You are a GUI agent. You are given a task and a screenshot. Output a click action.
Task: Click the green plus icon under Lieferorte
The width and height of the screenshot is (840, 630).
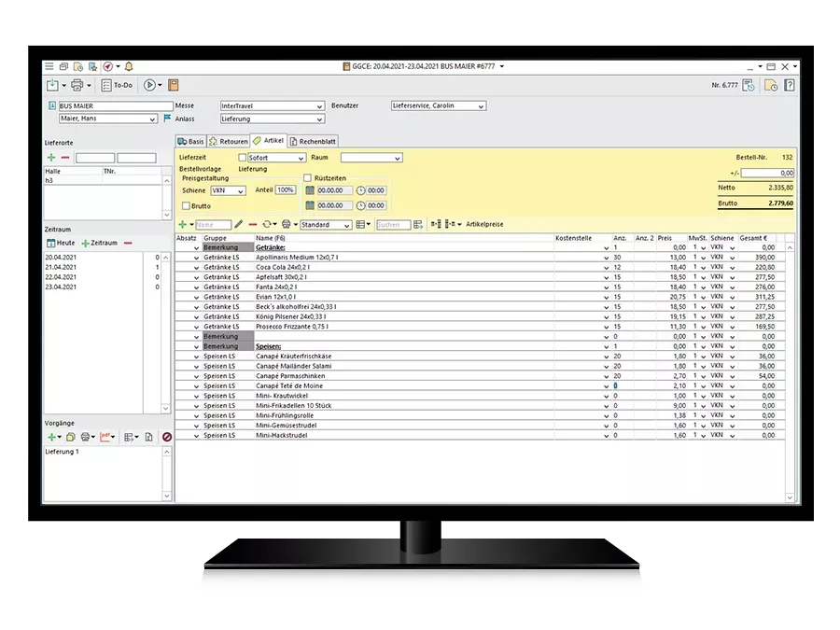(x=51, y=157)
